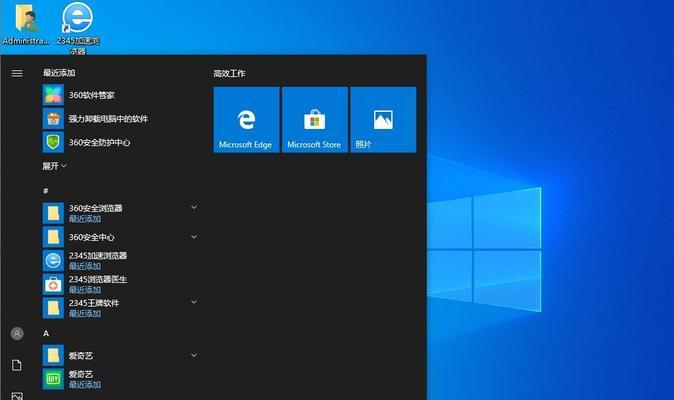
Task: Expand the 爱奇艺 folder chevron
Action: (194, 355)
